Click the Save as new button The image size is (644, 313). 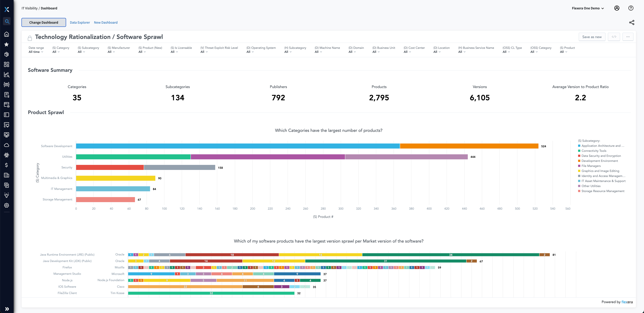click(x=592, y=37)
